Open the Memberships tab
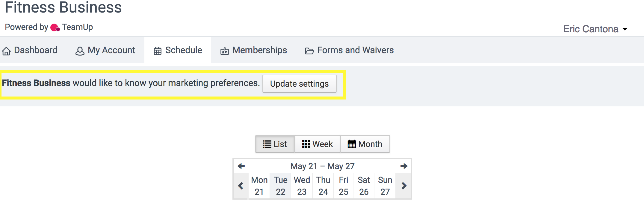Screen dimensions: 644x202 [x=259, y=50]
